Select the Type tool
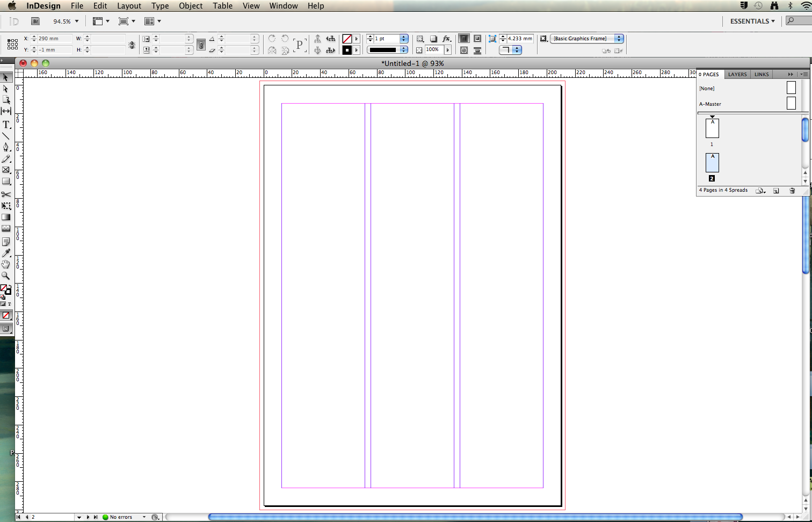812x522 pixels. pos(6,125)
